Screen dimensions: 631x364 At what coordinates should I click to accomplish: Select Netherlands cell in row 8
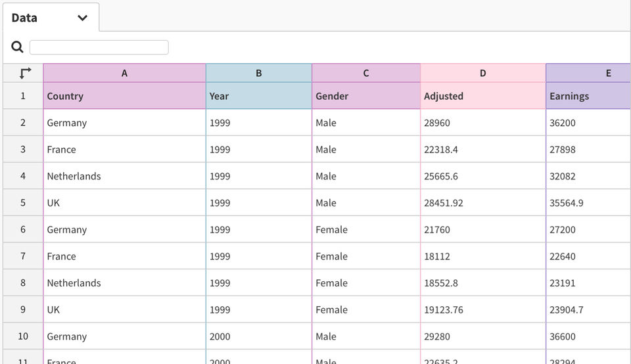(124, 283)
